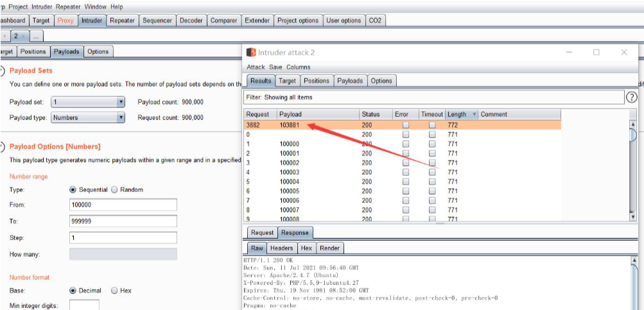Open the Columns menu in attack window
Viewport: 644px width, 310px height.
point(298,67)
